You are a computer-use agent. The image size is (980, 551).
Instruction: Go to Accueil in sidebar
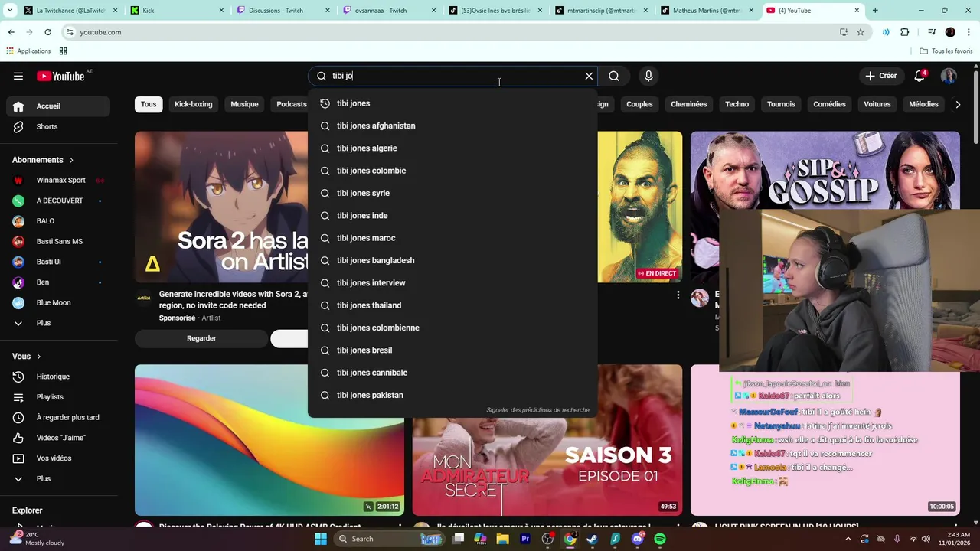pyautogui.click(x=58, y=106)
